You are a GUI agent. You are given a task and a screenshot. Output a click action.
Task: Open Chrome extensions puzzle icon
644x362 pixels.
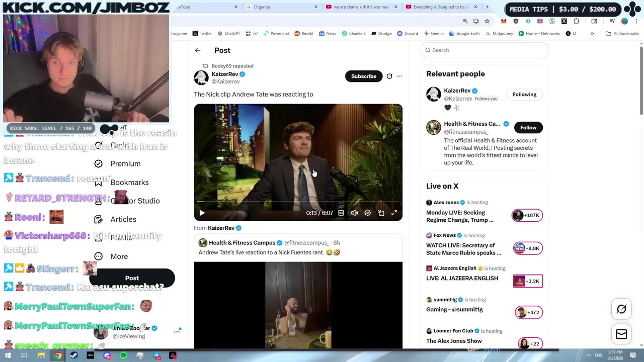pyautogui.click(x=577, y=21)
